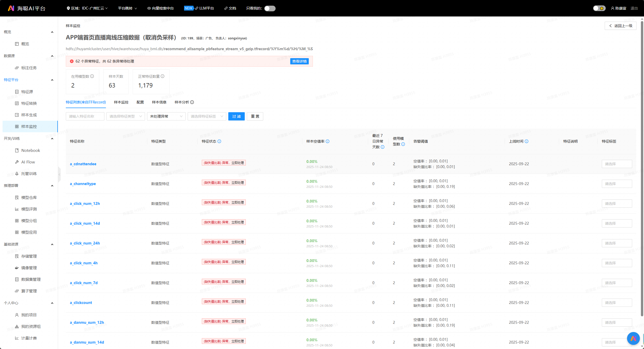
Task: Click the Notebook icon in sidebar
Action: point(17,150)
